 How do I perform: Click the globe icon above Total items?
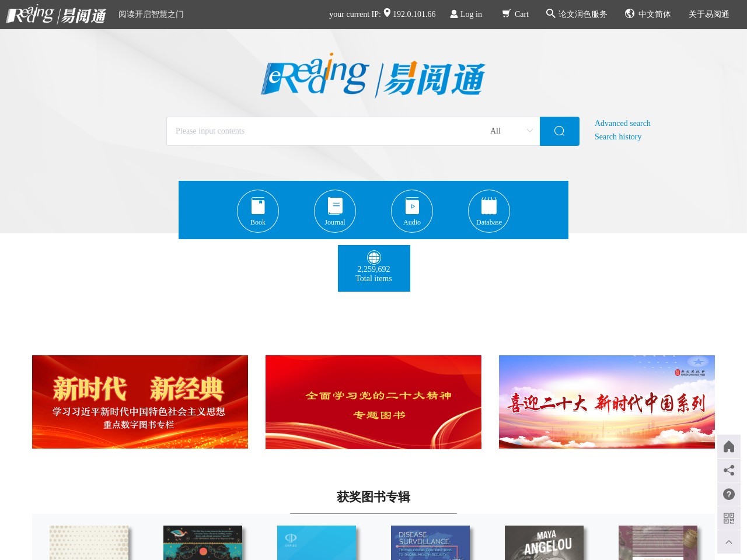click(374, 257)
